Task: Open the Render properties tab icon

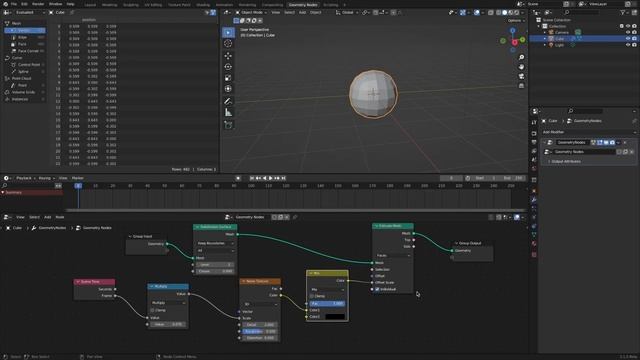Action: coord(534,133)
